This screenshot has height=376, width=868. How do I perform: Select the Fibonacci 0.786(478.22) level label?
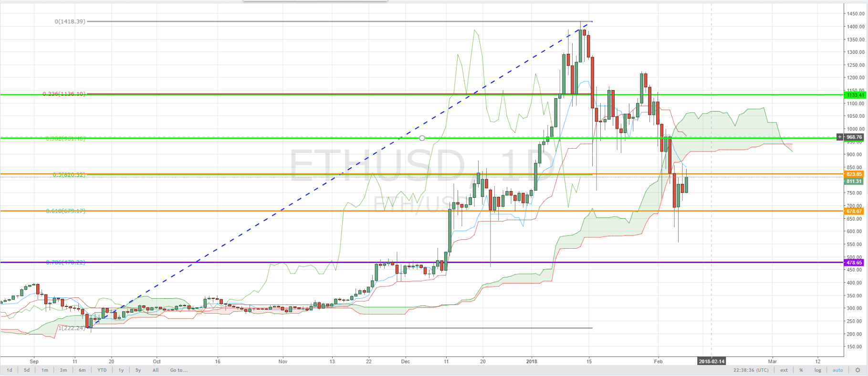(66, 262)
